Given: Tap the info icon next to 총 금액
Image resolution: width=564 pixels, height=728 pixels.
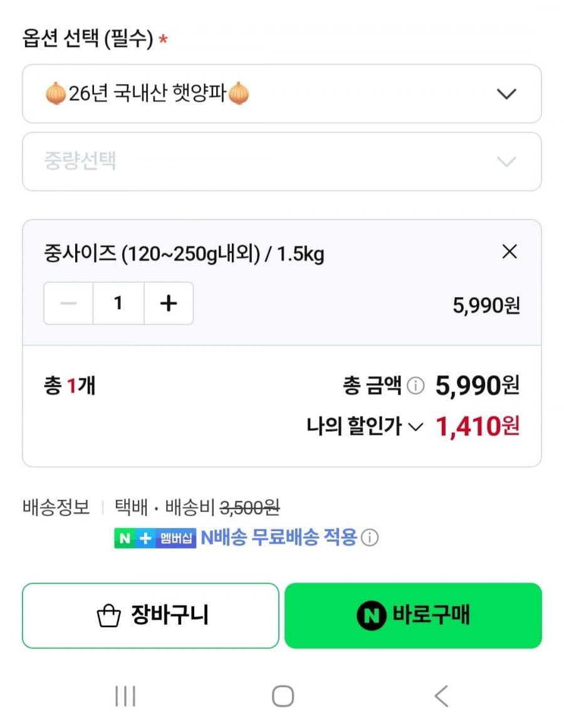Looking at the screenshot, I should (x=415, y=386).
